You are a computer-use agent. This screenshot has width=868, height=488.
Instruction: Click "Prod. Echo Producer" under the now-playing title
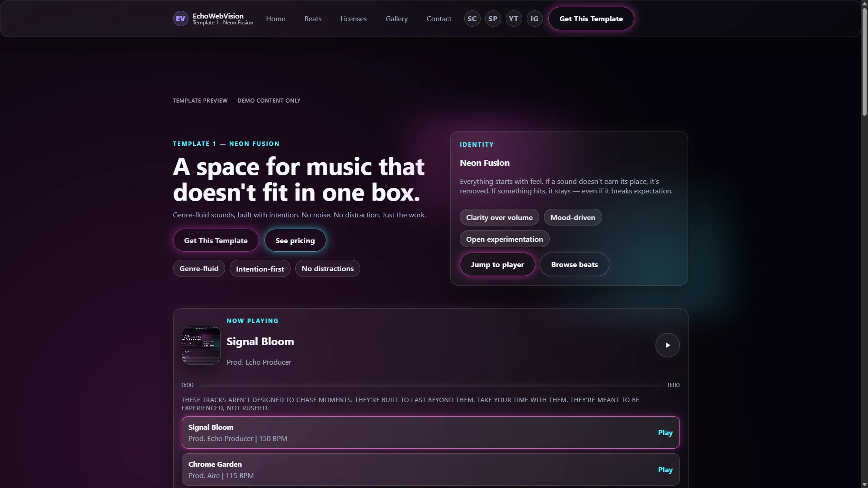(x=259, y=362)
